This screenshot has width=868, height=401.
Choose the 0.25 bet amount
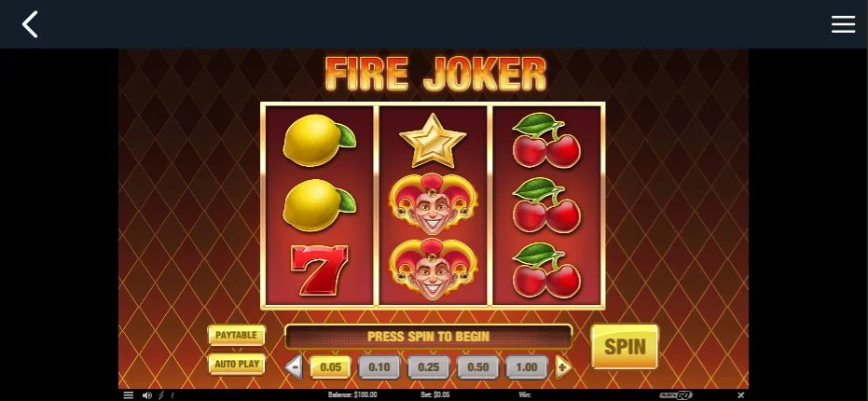[429, 367]
